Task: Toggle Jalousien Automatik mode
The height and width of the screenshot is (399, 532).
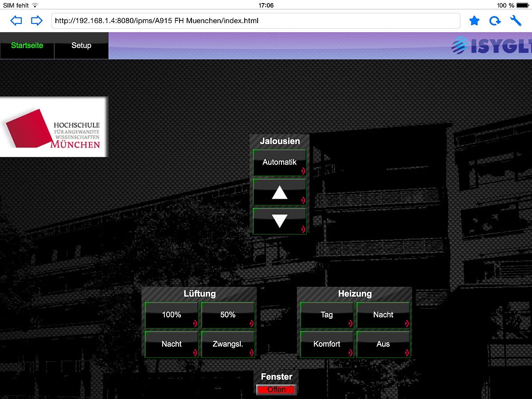Action: click(x=279, y=163)
